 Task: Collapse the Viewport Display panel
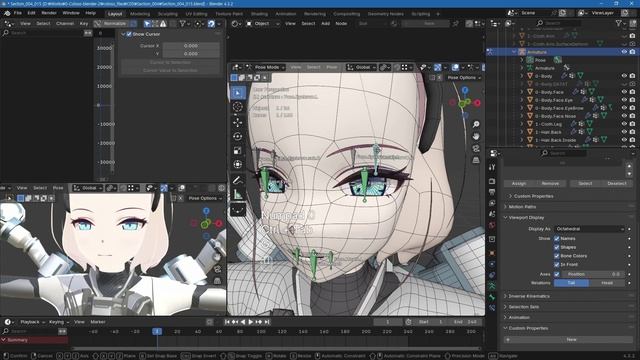(526, 218)
